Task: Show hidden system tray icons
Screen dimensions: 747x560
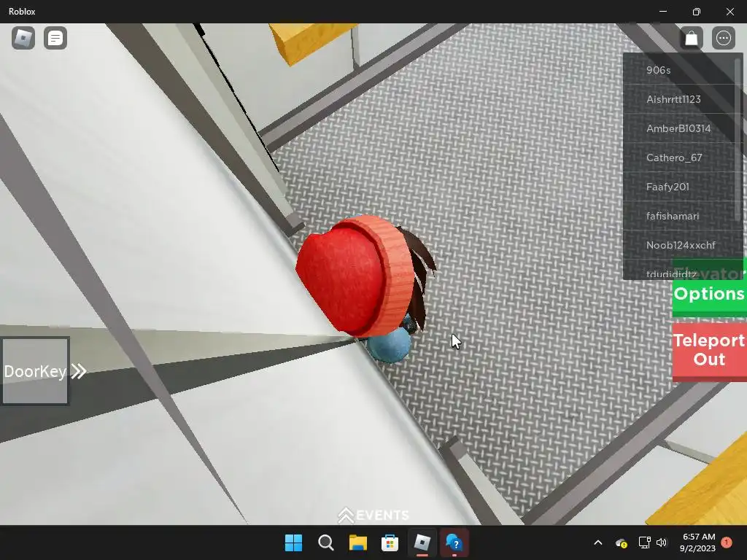Action: pyautogui.click(x=598, y=542)
